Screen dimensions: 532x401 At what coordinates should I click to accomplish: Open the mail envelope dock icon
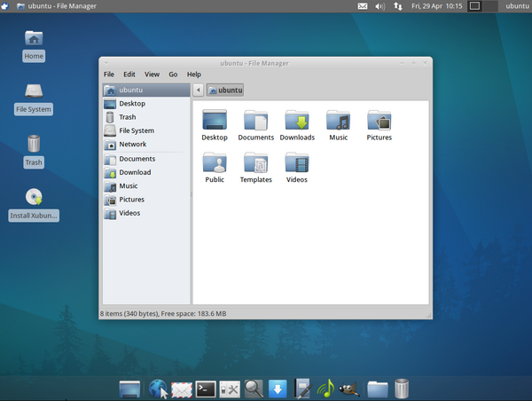[183, 389]
